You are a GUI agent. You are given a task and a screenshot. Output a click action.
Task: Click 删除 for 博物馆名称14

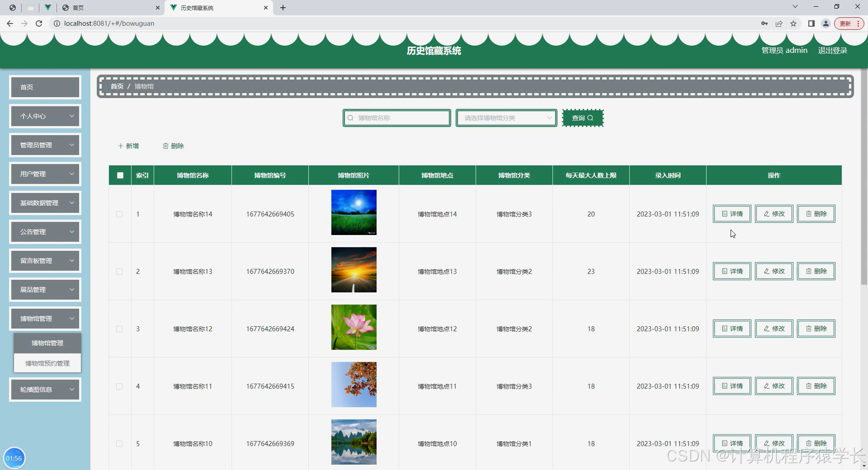tap(816, 214)
